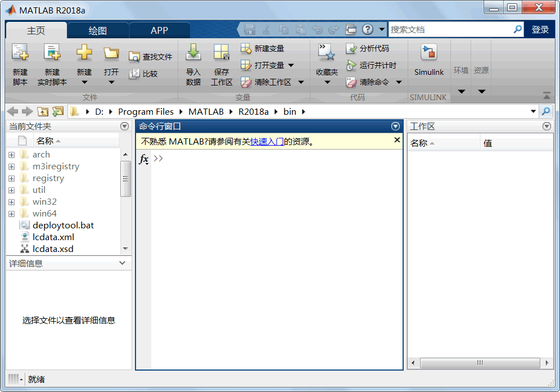Screen dimensions: 560x392
Task: Import data with 导入数据
Action: (x=193, y=64)
